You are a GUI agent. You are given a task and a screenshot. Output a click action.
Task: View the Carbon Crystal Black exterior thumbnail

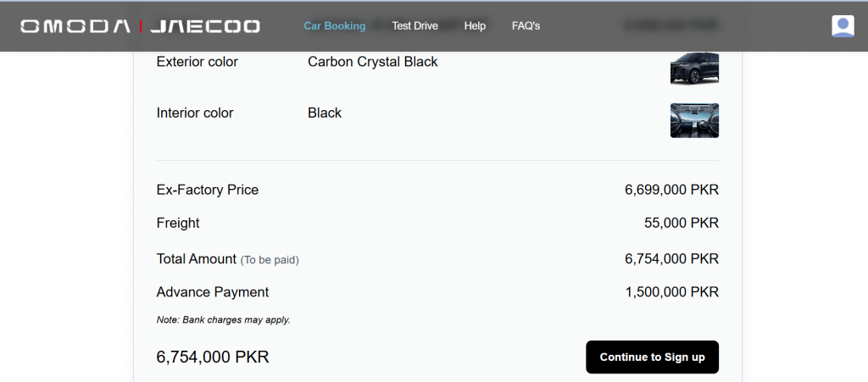click(694, 68)
